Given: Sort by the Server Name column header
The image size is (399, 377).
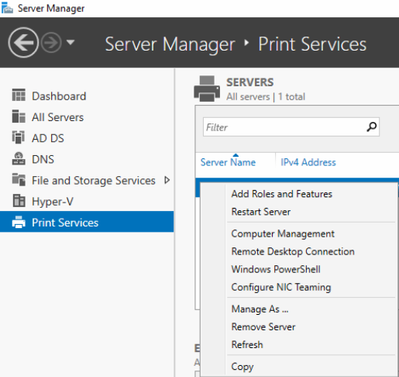Looking at the screenshot, I should [x=228, y=162].
